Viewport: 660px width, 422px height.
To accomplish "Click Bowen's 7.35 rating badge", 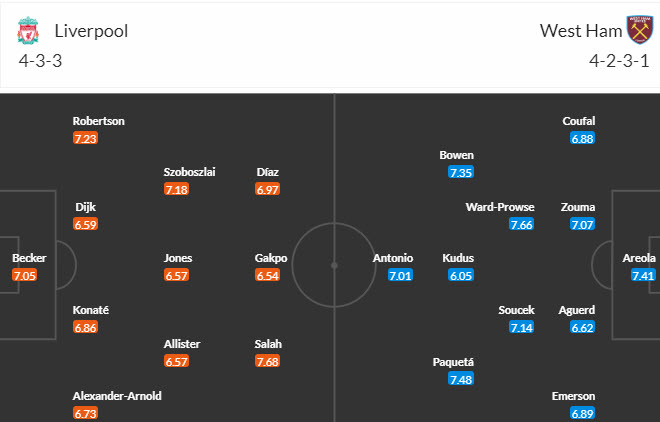I will [461, 172].
